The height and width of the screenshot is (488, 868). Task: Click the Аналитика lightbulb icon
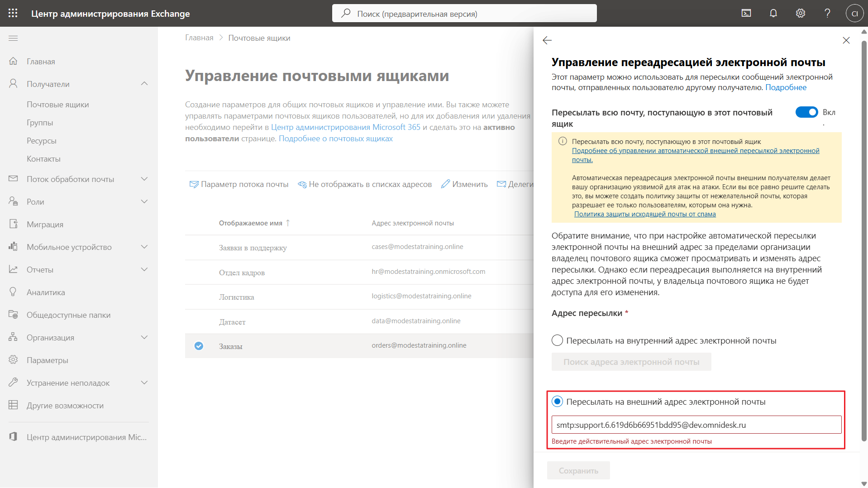tap(13, 292)
